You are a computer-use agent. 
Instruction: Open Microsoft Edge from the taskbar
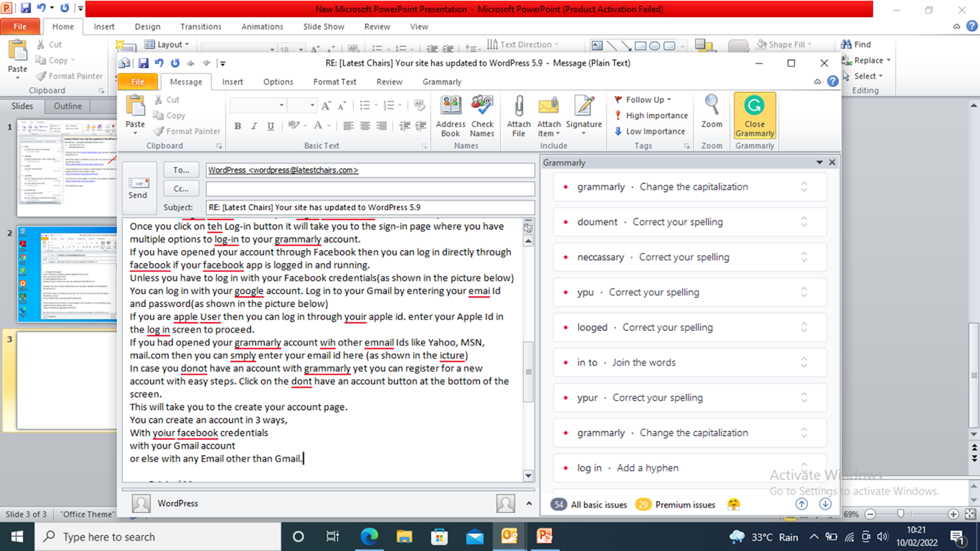(369, 537)
